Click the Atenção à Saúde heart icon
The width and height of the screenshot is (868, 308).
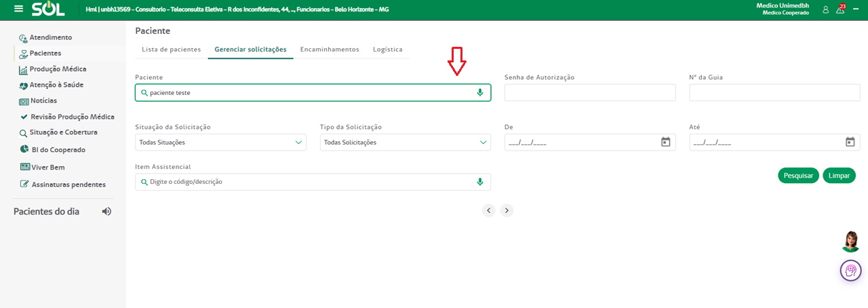pos(23,85)
